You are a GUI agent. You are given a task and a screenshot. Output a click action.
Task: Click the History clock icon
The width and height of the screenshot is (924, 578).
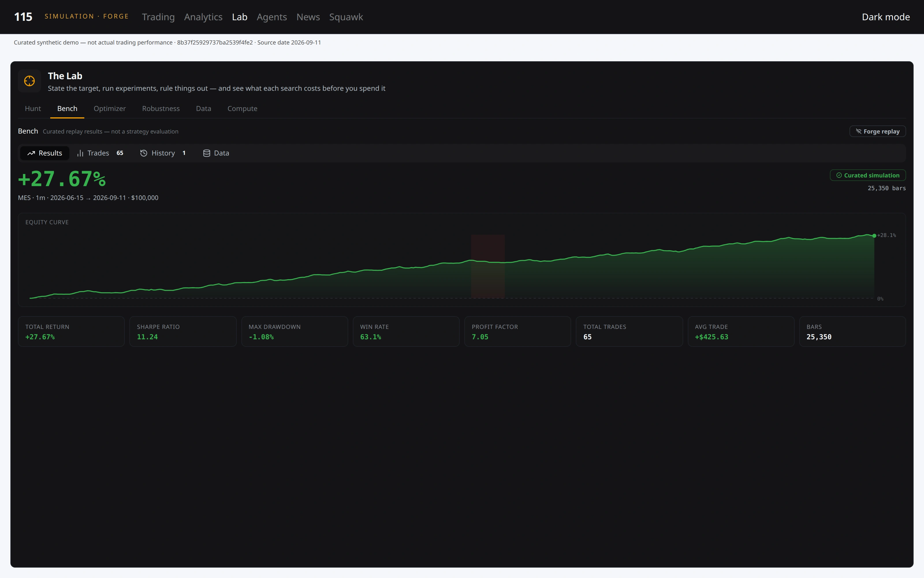point(144,153)
